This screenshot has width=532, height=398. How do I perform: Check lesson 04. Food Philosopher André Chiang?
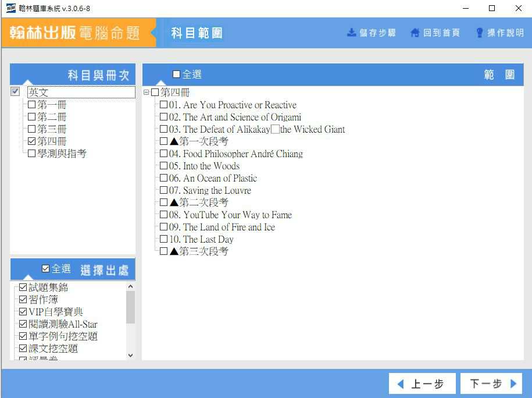pos(163,154)
